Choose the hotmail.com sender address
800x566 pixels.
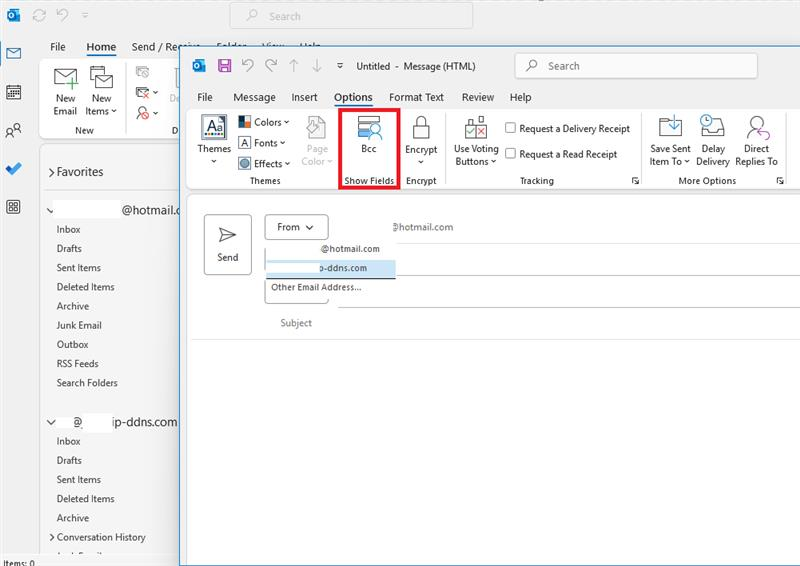330,249
